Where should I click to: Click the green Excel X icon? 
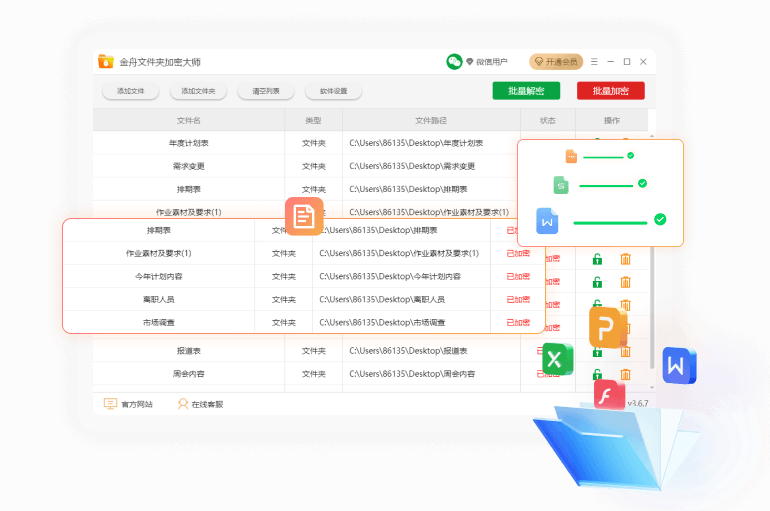(x=555, y=358)
